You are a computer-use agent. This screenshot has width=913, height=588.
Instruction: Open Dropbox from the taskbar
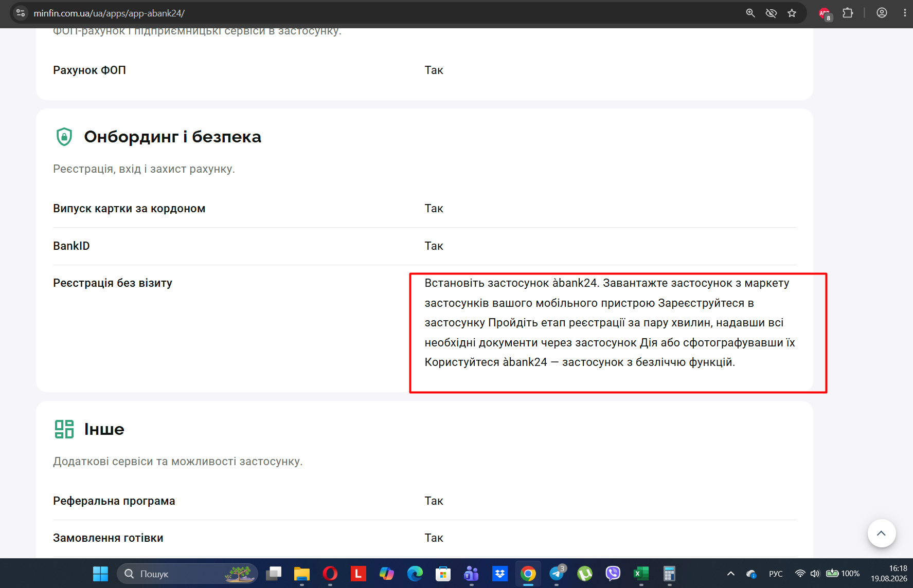(x=500, y=574)
